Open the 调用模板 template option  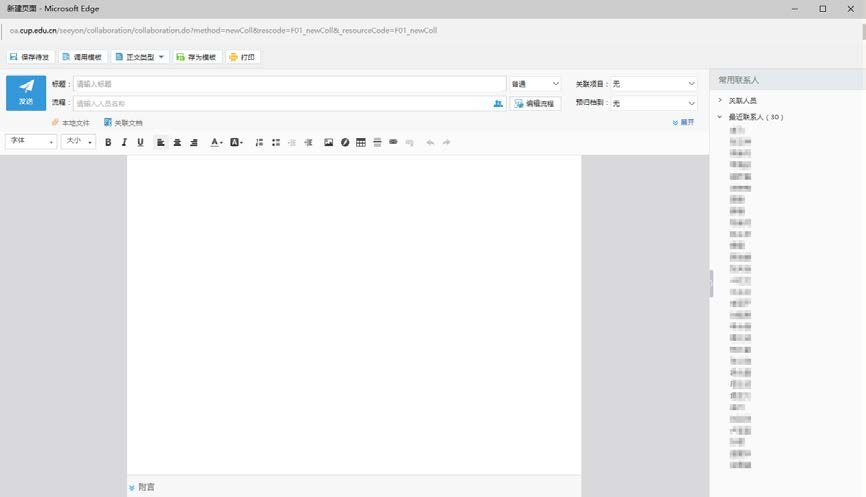pyautogui.click(x=82, y=57)
